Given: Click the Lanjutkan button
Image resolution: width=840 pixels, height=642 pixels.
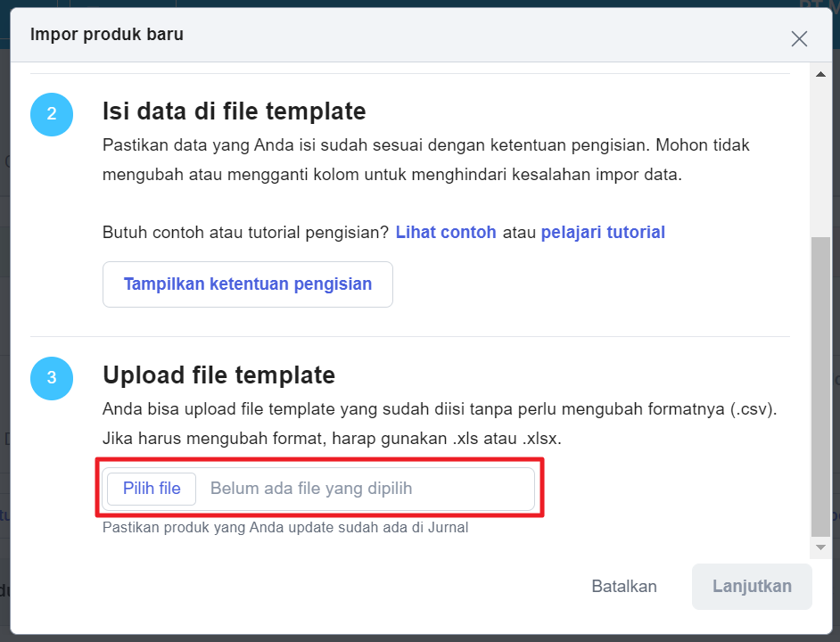Looking at the screenshot, I should (x=752, y=586).
